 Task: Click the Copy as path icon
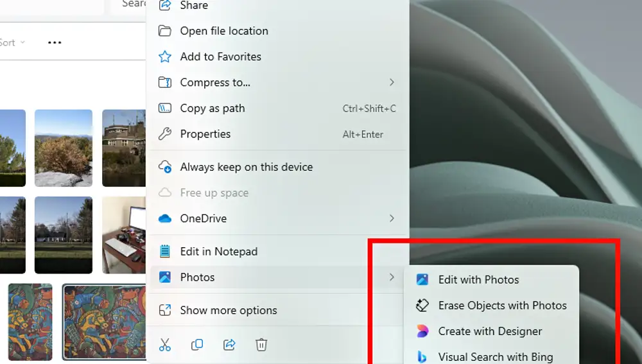pyautogui.click(x=164, y=108)
